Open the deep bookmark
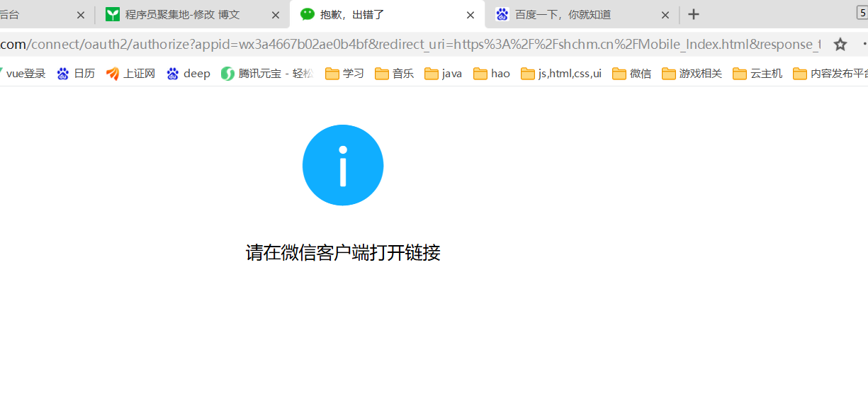The width and height of the screenshot is (868, 418). point(188,74)
